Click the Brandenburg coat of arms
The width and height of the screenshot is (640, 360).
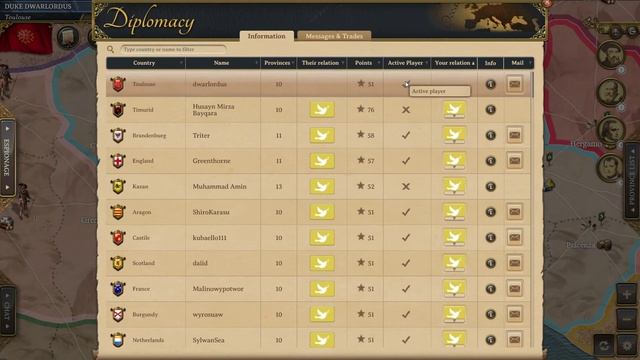118,135
